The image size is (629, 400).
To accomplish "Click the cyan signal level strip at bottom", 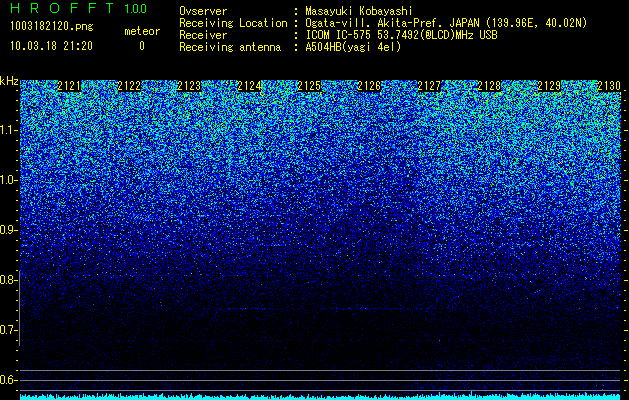I will tap(321, 397).
